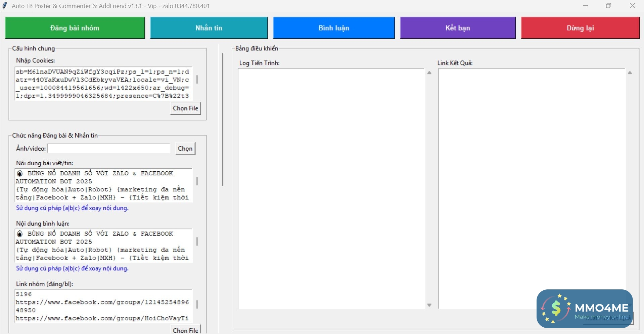Click the "Log Tiến Trình:" label
Viewport: 644px width, 334px height.
click(260, 63)
